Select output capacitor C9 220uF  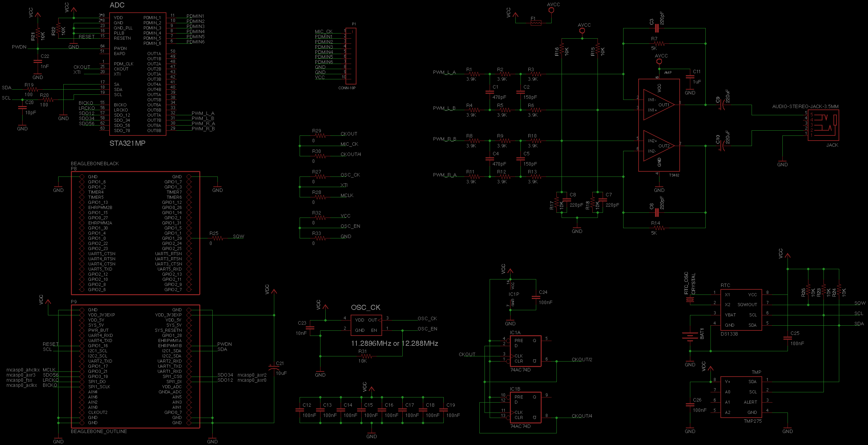click(721, 105)
